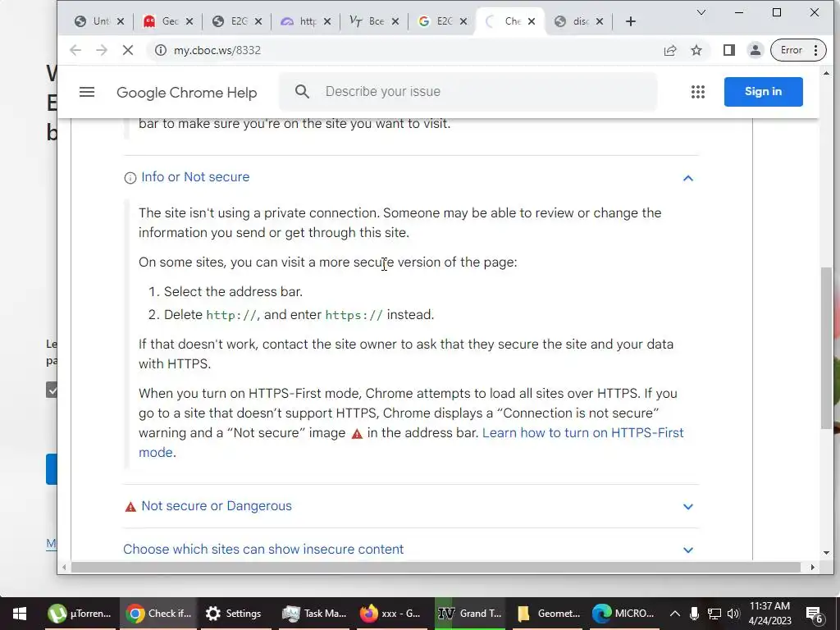Image resolution: width=840 pixels, height=630 pixels.
Task: Toggle the checkbox in the background window
Action: [x=52, y=390]
